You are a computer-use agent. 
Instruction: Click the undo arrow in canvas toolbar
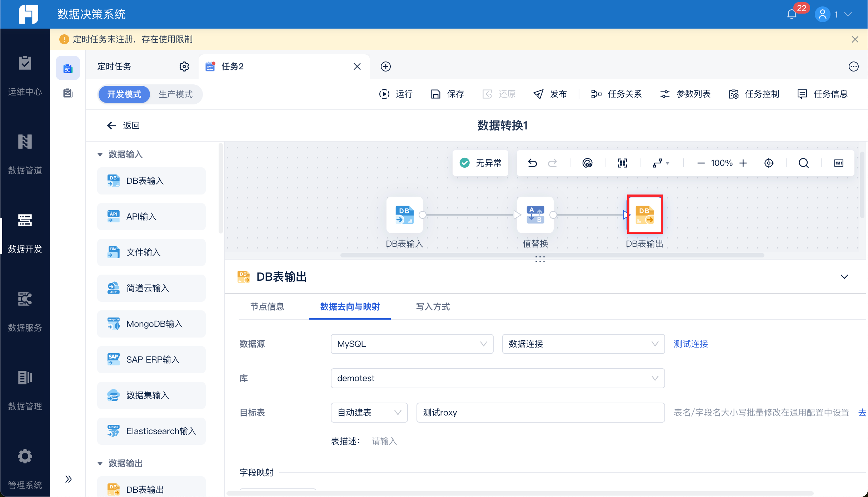click(532, 163)
